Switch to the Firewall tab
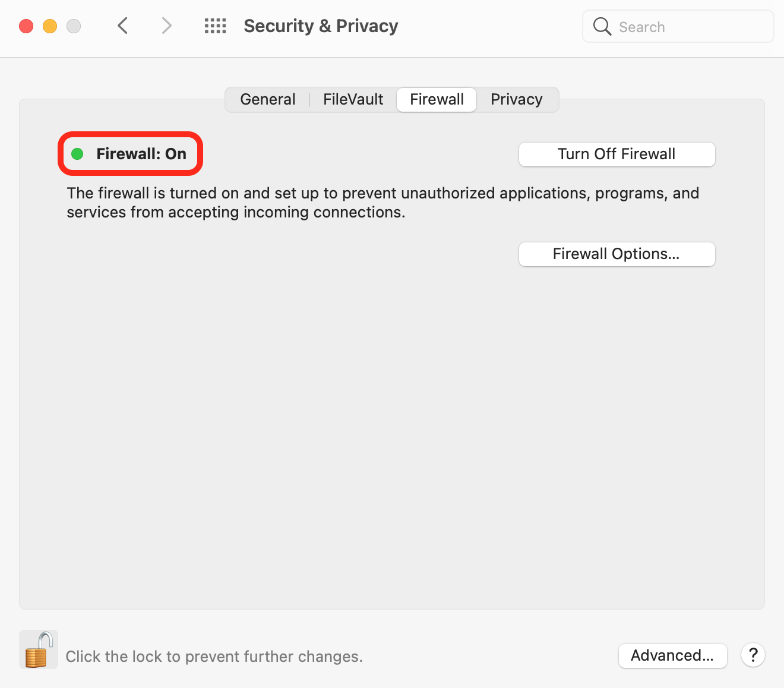 pyautogui.click(x=436, y=99)
